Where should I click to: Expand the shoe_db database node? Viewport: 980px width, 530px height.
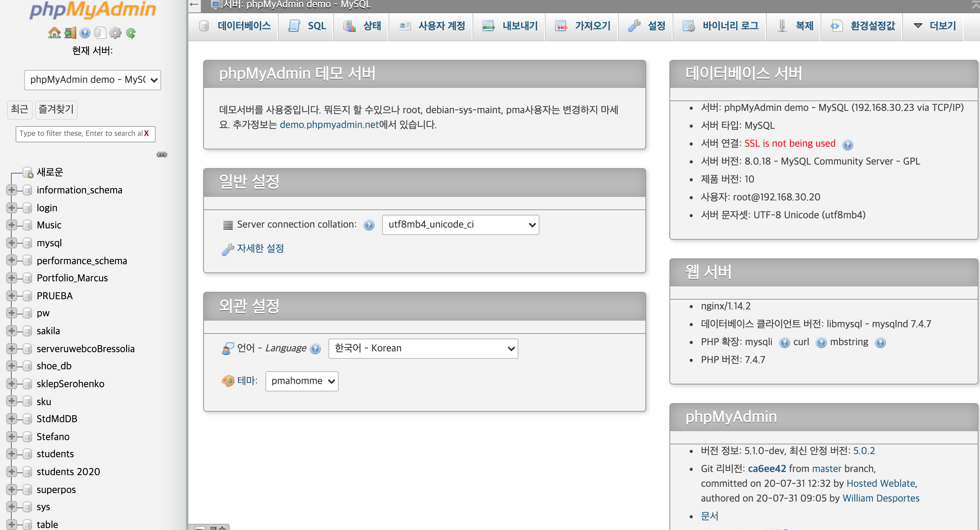point(11,366)
